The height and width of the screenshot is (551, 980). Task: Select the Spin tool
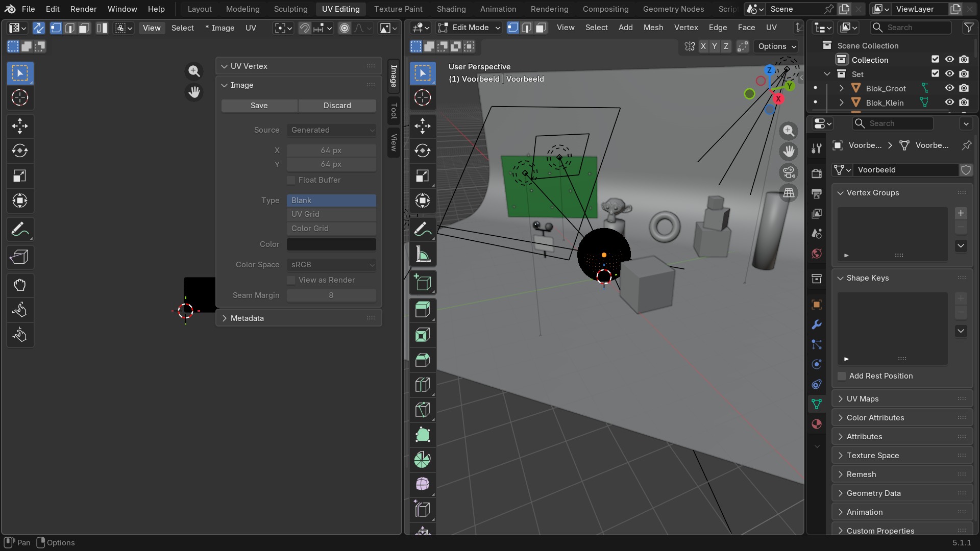(423, 460)
